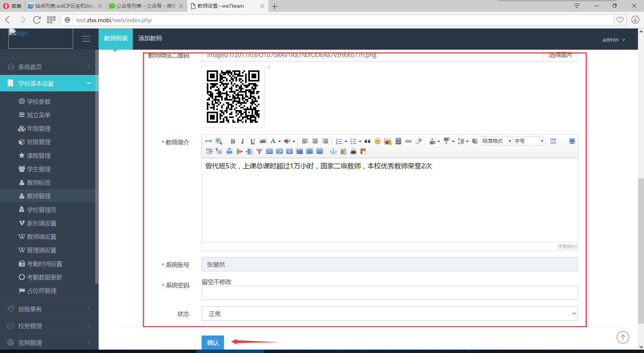This screenshot has height=353, width=644.
Task: Open ordered list style dropdown
Action: [346, 141]
